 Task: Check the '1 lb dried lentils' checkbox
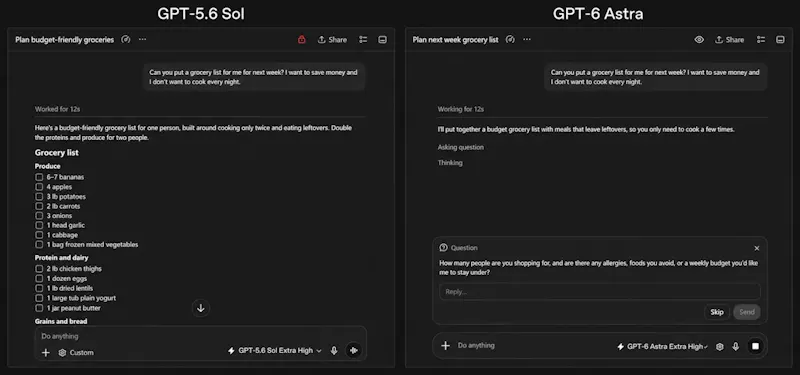pyautogui.click(x=39, y=288)
